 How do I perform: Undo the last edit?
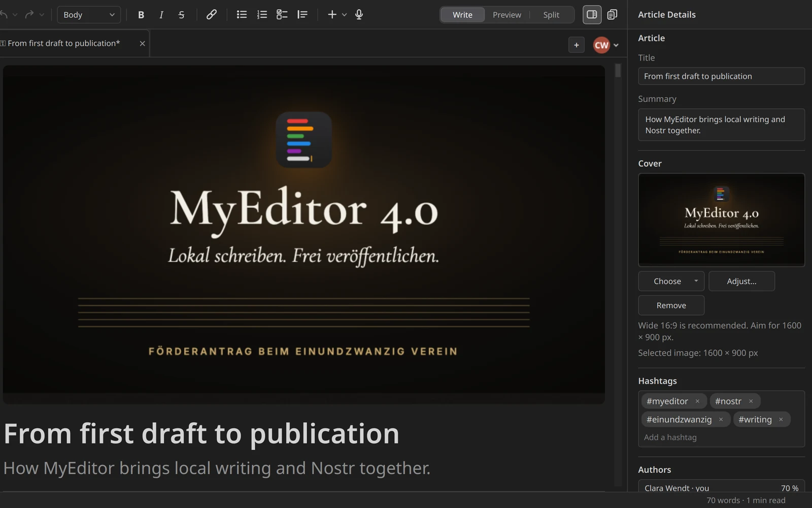click(4, 15)
